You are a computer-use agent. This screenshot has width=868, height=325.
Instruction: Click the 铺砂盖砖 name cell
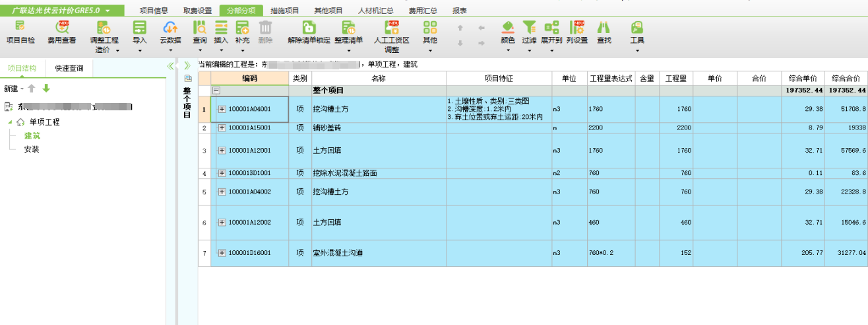pyautogui.click(x=379, y=127)
